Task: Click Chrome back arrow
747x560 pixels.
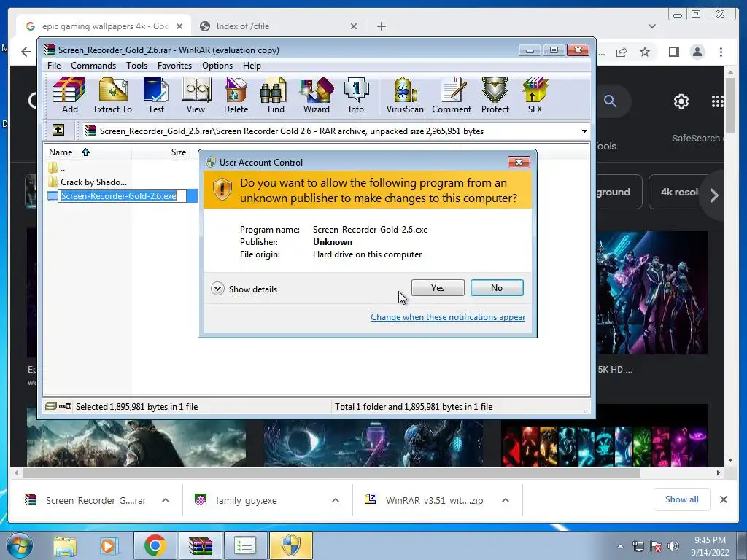Action: pos(26,52)
